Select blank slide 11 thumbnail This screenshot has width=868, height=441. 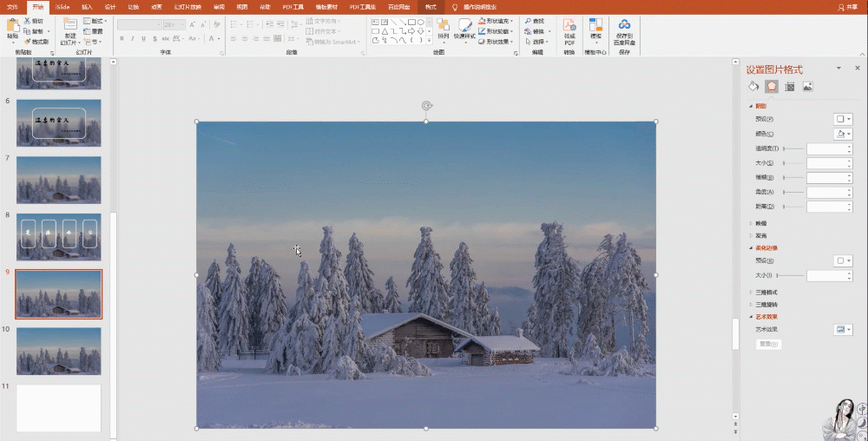tap(59, 408)
